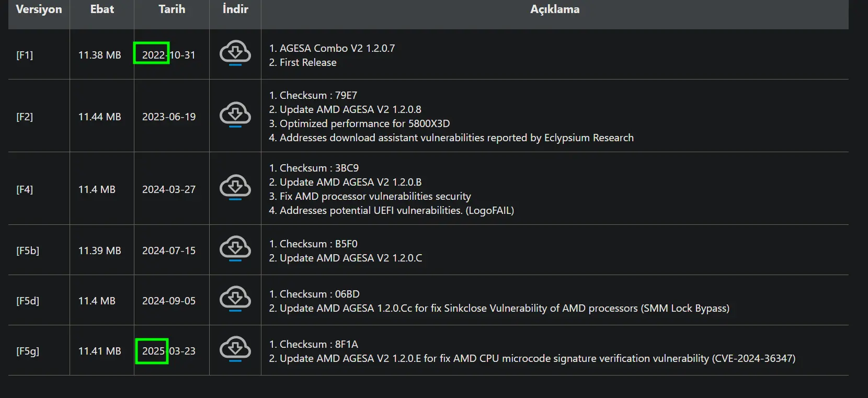Click the 11.4 MB size in F4 row
868x398 pixels.
tap(97, 189)
